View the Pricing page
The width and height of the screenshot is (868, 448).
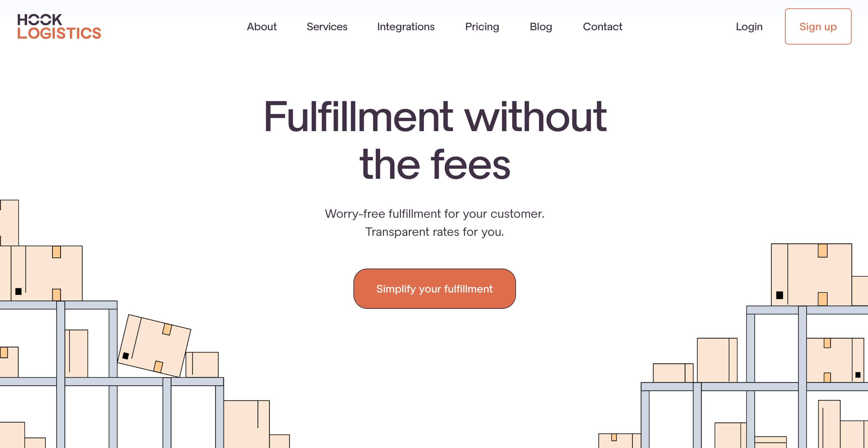[x=482, y=27]
